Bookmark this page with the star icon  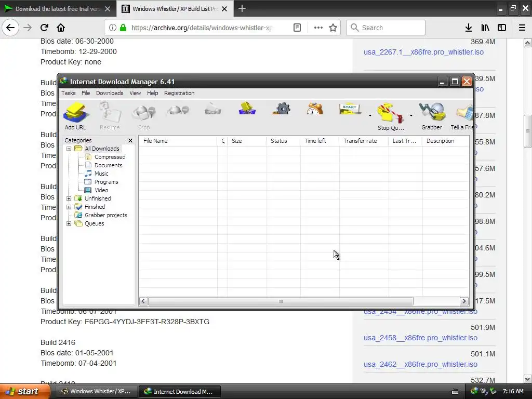333,28
